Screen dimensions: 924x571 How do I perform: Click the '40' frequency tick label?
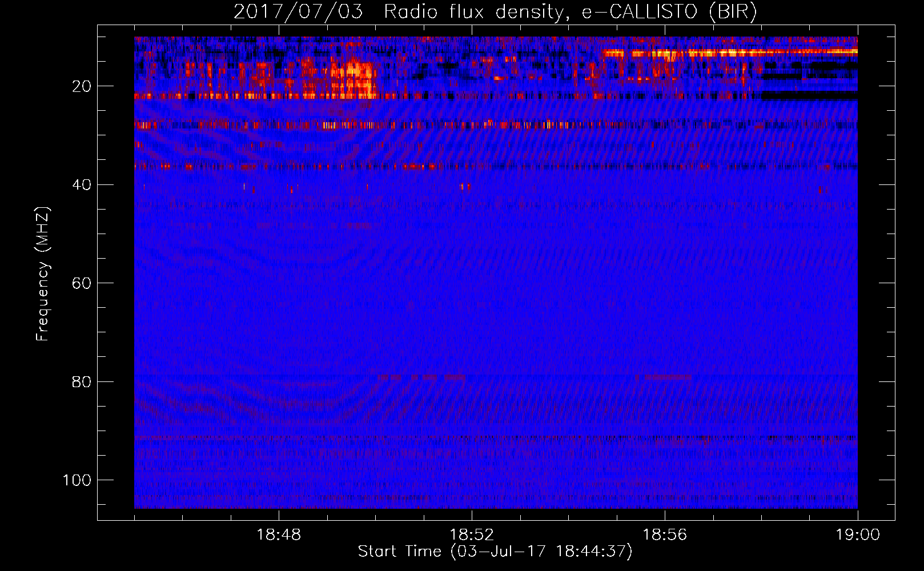click(x=82, y=185)
